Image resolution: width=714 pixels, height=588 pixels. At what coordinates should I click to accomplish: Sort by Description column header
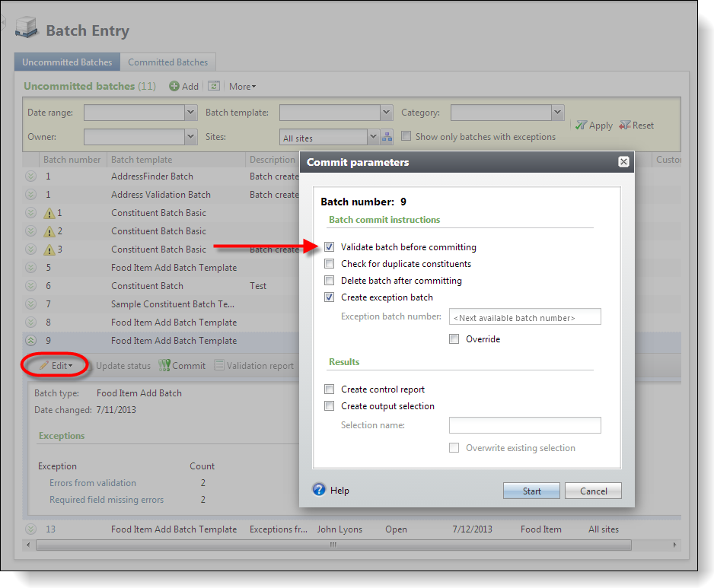click(x=273, y=160)
